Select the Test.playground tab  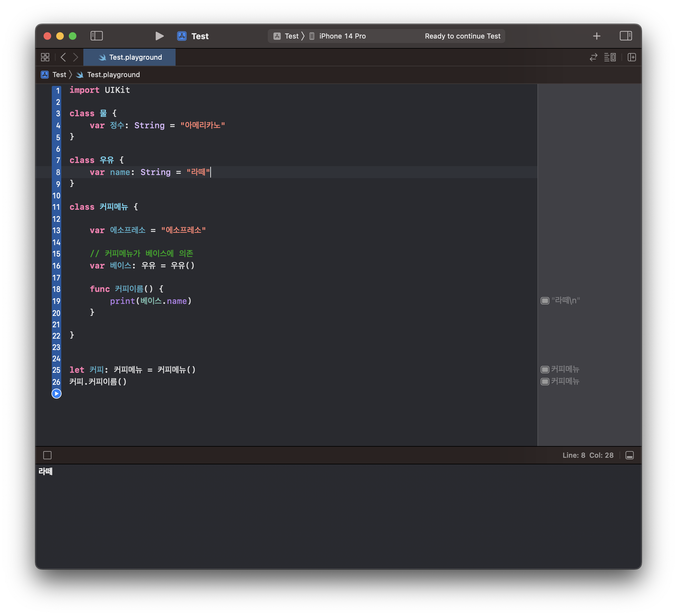point(130,57)
